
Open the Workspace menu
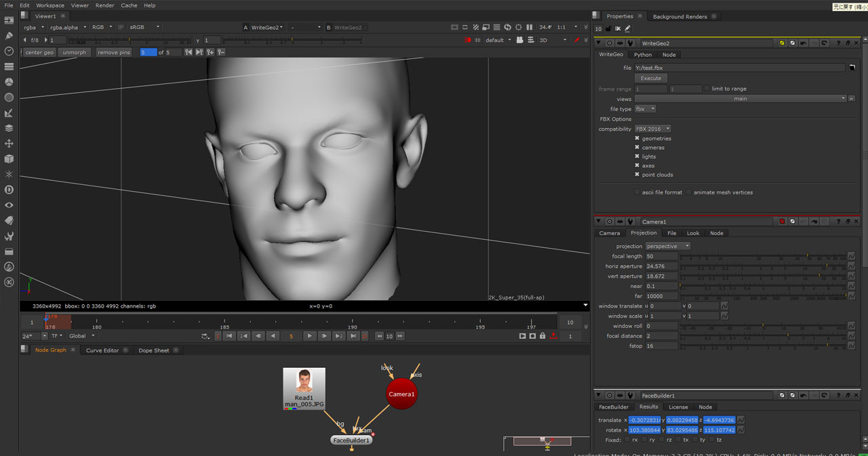click(50, 5)
